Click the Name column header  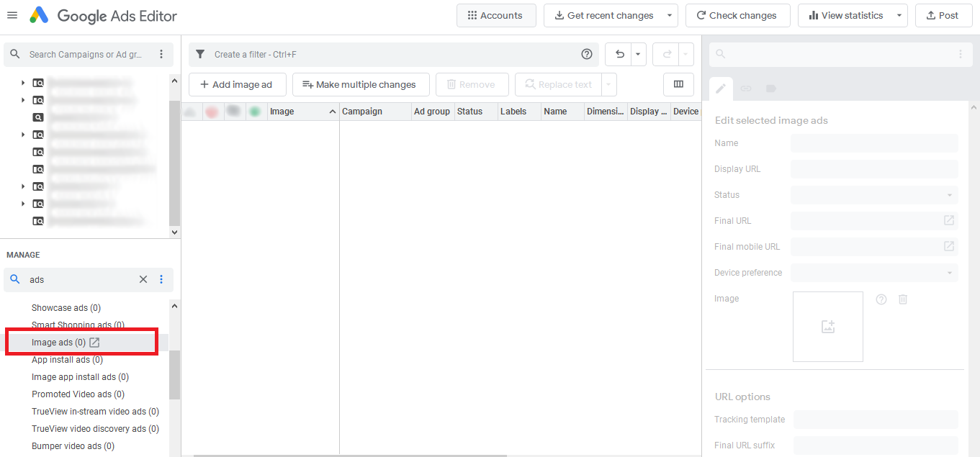point(562,112)
